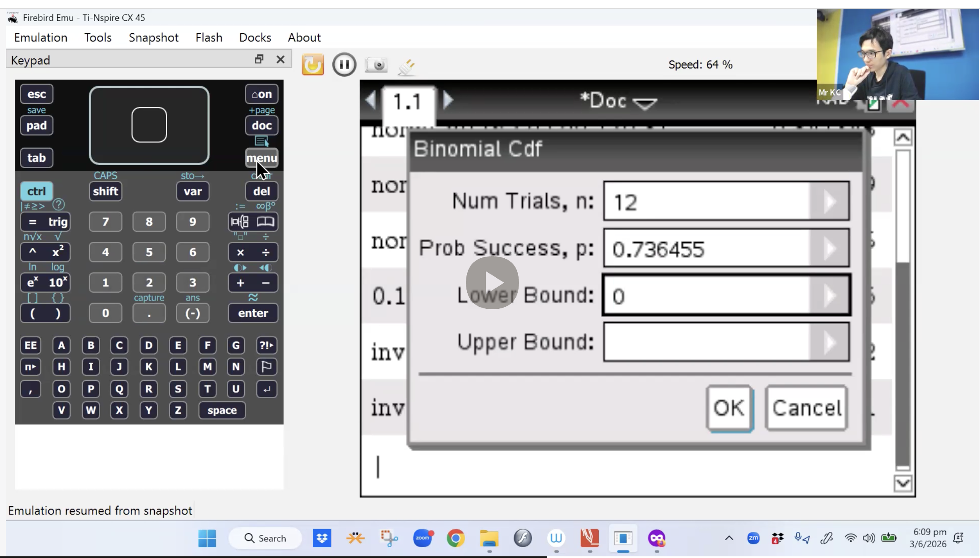Click the templates key beside the 9 key

pos(240,222)
